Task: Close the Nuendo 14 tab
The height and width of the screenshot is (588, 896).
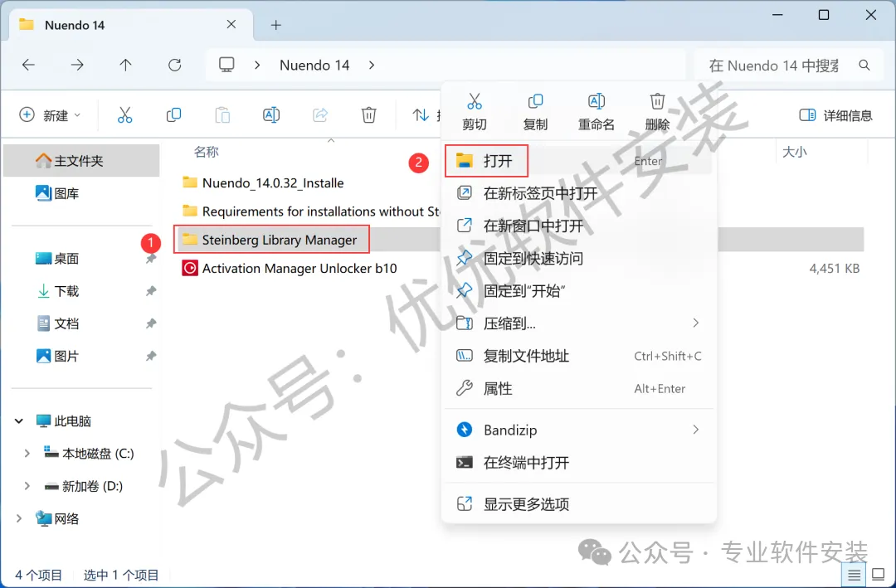Action: [x=231, y=25]
